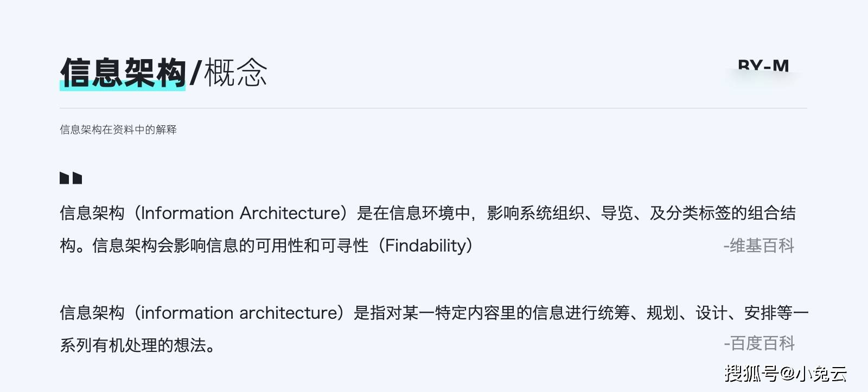The height and width of the screenshot is (392, 868).
Task: Click the phrase 可用性和可寻性 in the second line
Action: click(312, 246)
